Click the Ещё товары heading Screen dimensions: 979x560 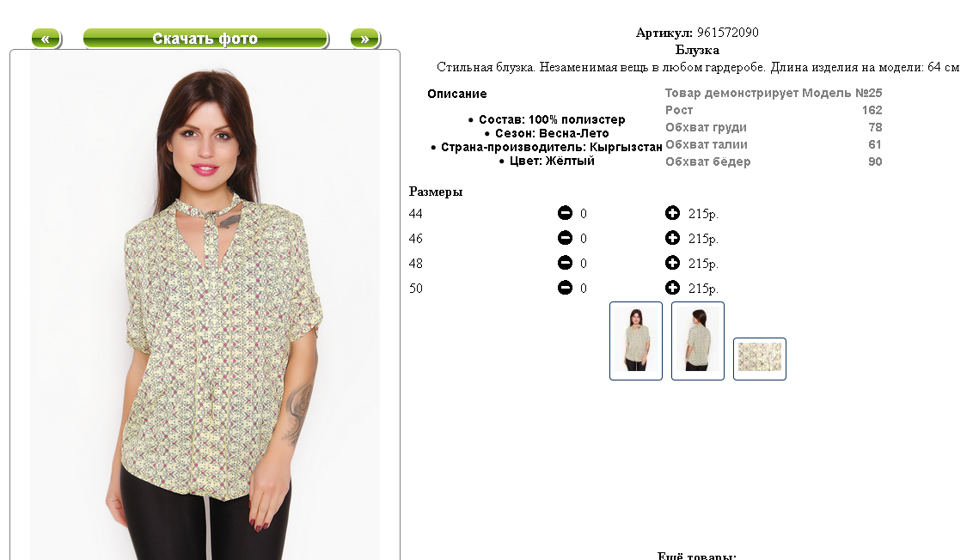coord(697,555)
